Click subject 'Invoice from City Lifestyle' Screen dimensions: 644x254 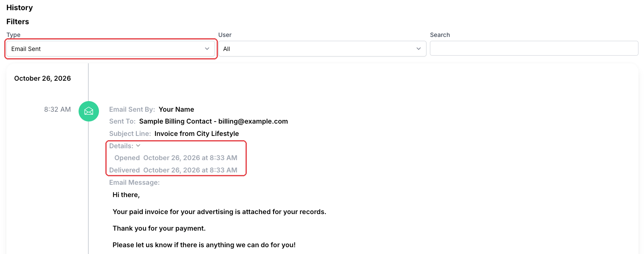point(197,133)
